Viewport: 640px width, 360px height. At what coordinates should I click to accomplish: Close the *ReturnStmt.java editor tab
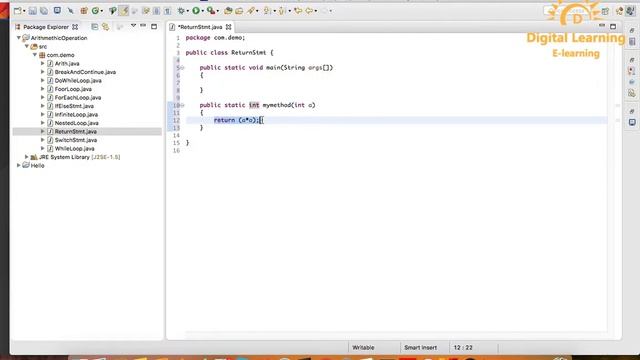click(x=229, y=27)
